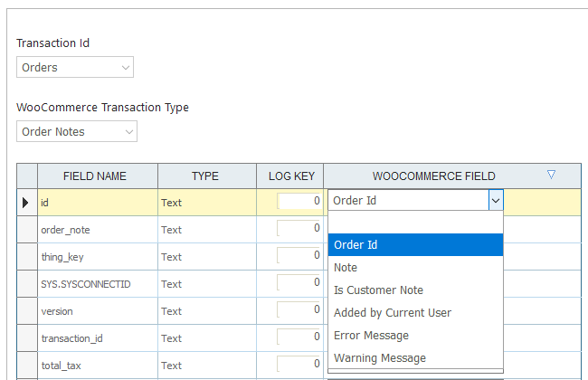
Task: Click the select-all corner cell of the grid
Action: coord(27,176)
